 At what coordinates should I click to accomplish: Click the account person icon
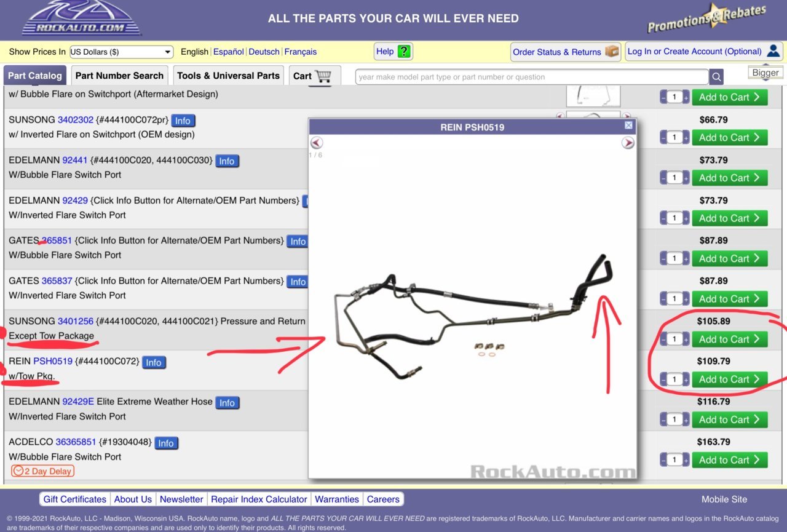pyautogui.click(x=773, y=51)
